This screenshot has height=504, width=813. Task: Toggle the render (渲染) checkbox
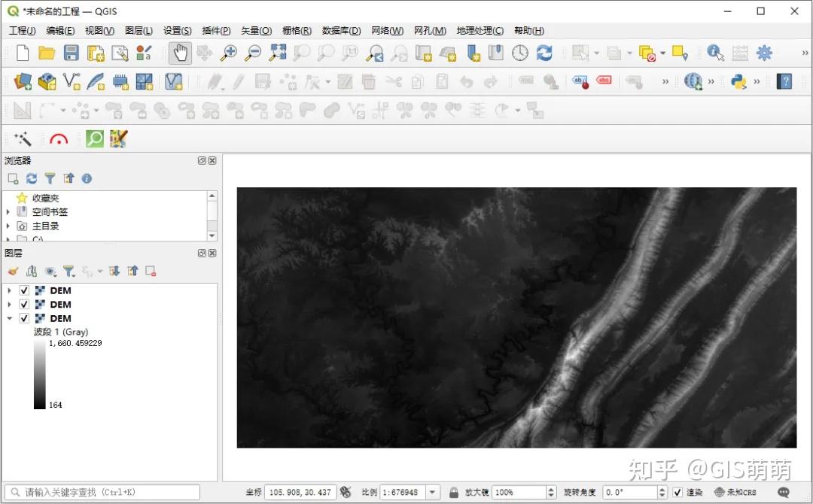(x=677, y=492)
